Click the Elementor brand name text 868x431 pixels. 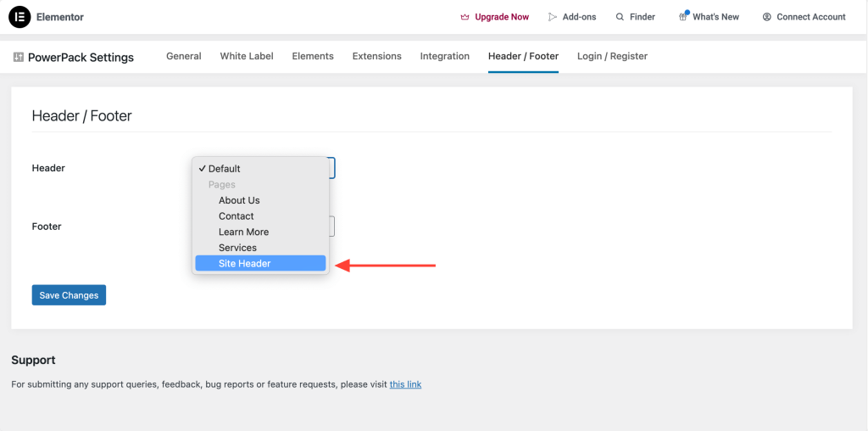(x=60, y=17)
